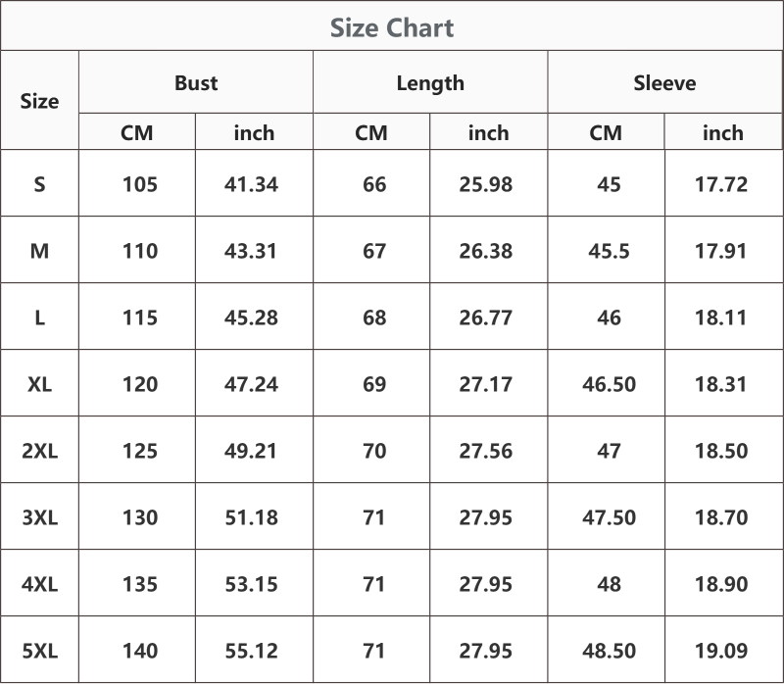Click the sleeve value 45.5

tap(609, 251)
